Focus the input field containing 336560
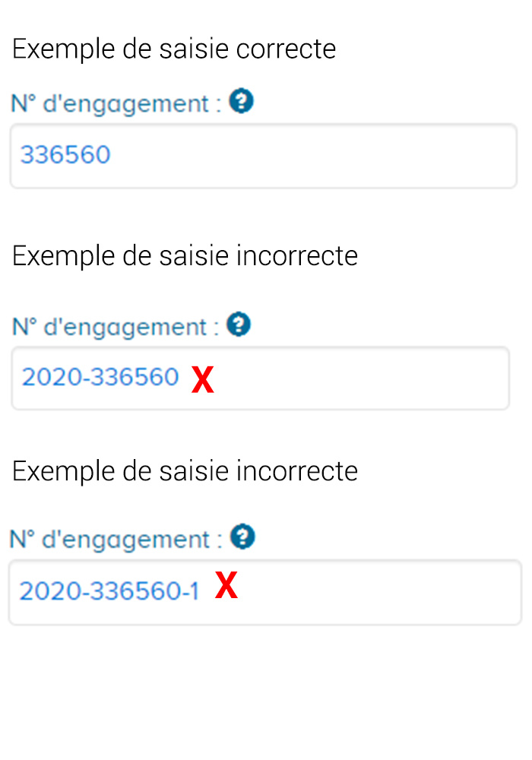 coord(264,156)
